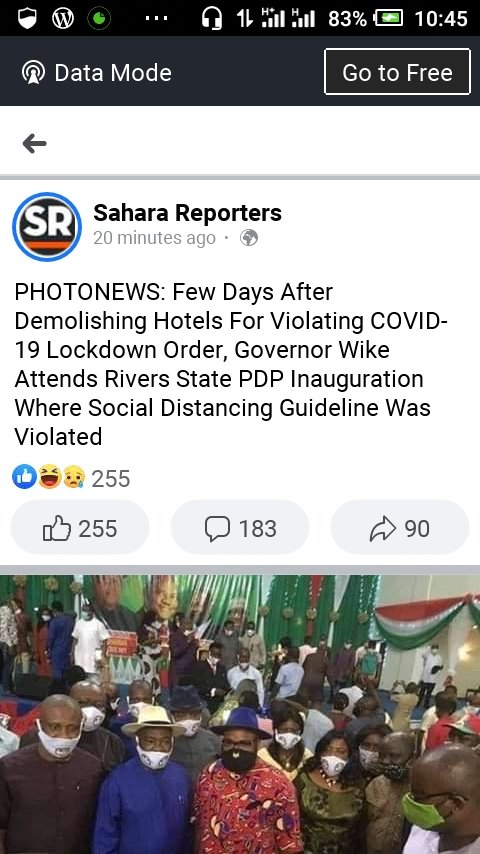Tap the share arrow with 90
The width and height of the screenshot is (480, 854).
point(400,528)
